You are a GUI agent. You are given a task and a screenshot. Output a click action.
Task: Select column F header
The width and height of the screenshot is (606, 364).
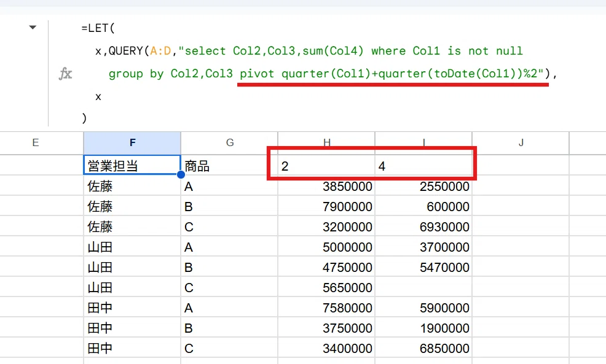pos(132,143)
